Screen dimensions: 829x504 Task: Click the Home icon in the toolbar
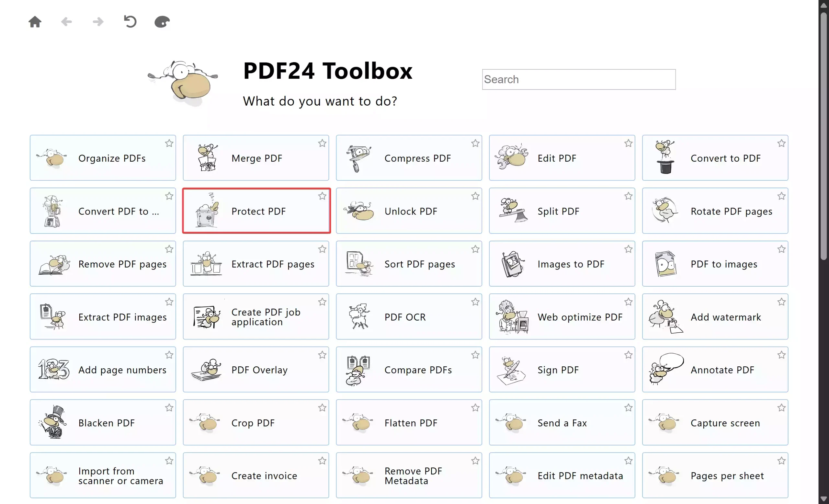pyautogui.click(x=35, y=21)
